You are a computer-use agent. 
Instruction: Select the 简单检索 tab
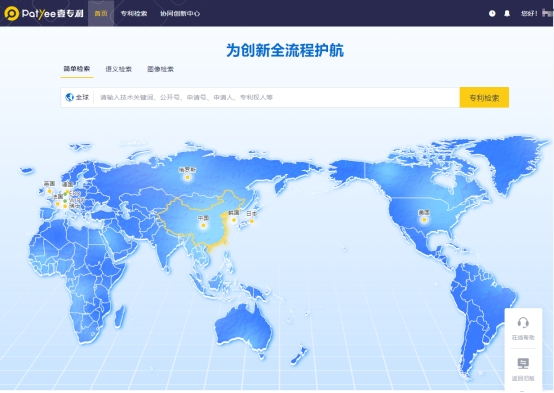(x=77, y=69)
